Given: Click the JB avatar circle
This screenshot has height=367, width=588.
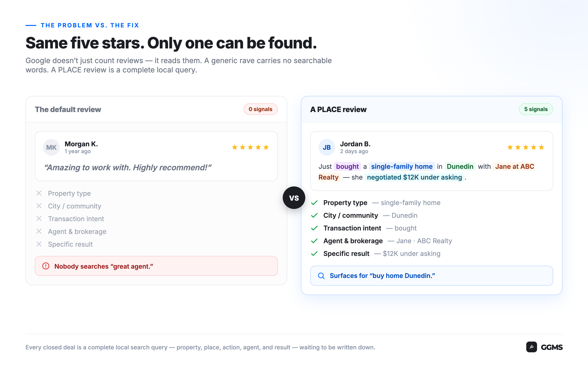Looking at the screenshot, I should 327,147.
